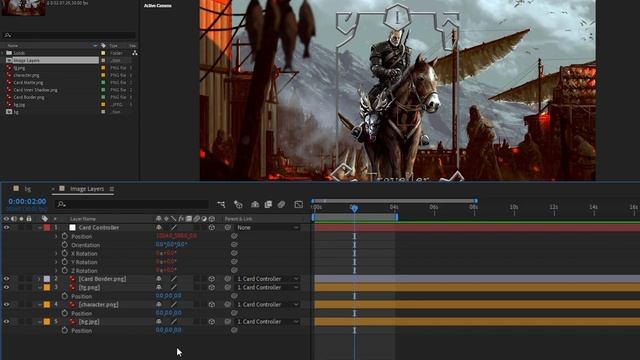Click the property pick whip on Orientation row
640x360 pixels.
[234, 245]
